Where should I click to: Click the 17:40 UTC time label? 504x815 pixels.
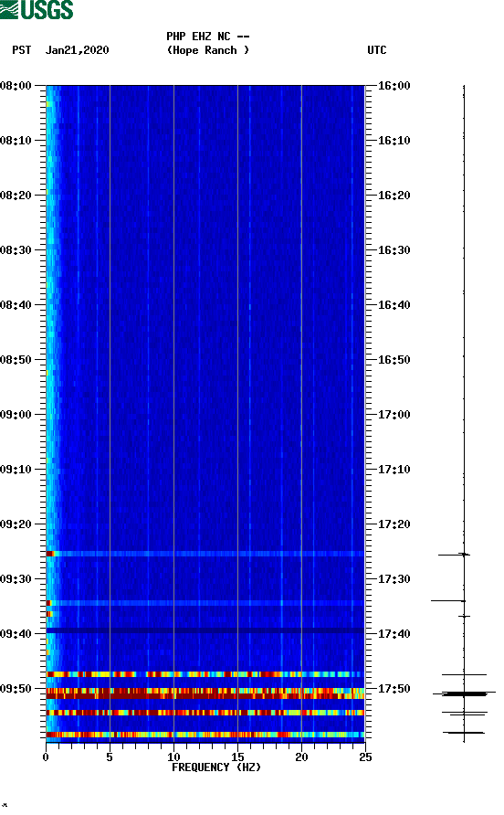[x=394, y=634]
